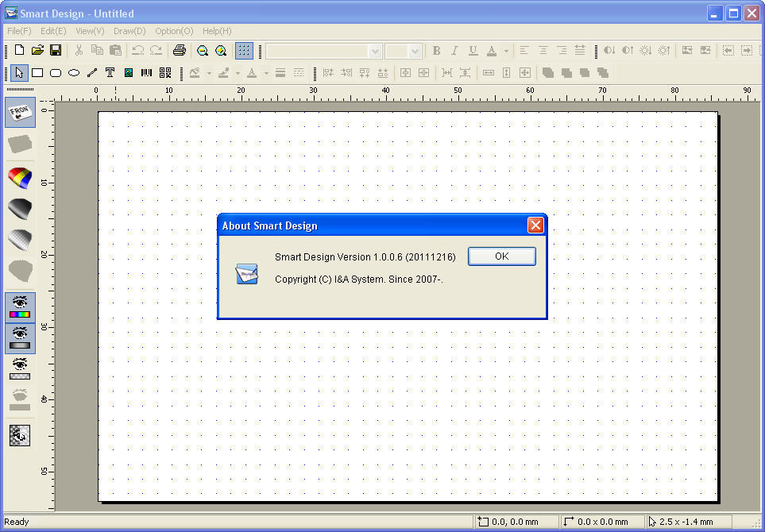Click the Front side card icon
The width and height of the screenshot is (765, 532).
pos(20,113)
